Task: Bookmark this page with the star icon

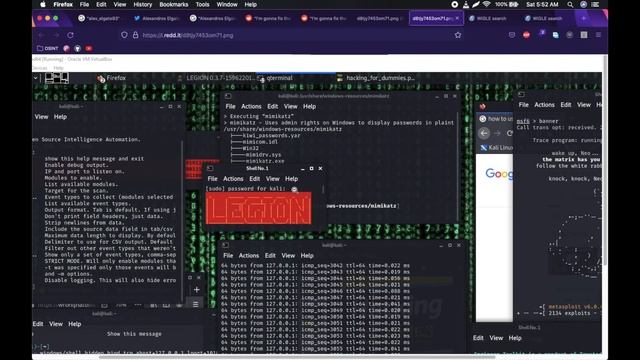Action: [458, 35]
